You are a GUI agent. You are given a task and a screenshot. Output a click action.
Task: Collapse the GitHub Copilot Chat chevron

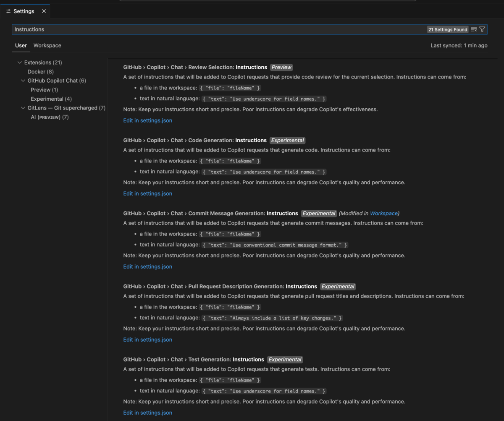pos(23,81)
